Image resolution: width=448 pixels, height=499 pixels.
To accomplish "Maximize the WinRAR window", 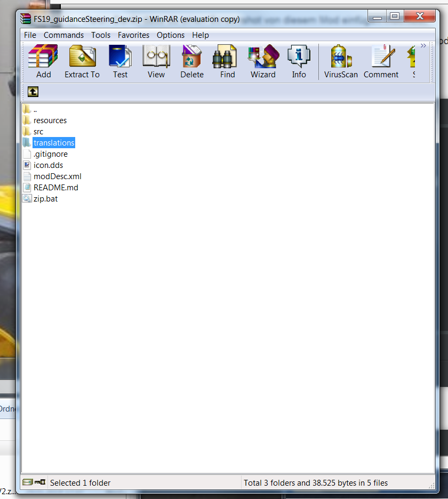I will (395, 16).
